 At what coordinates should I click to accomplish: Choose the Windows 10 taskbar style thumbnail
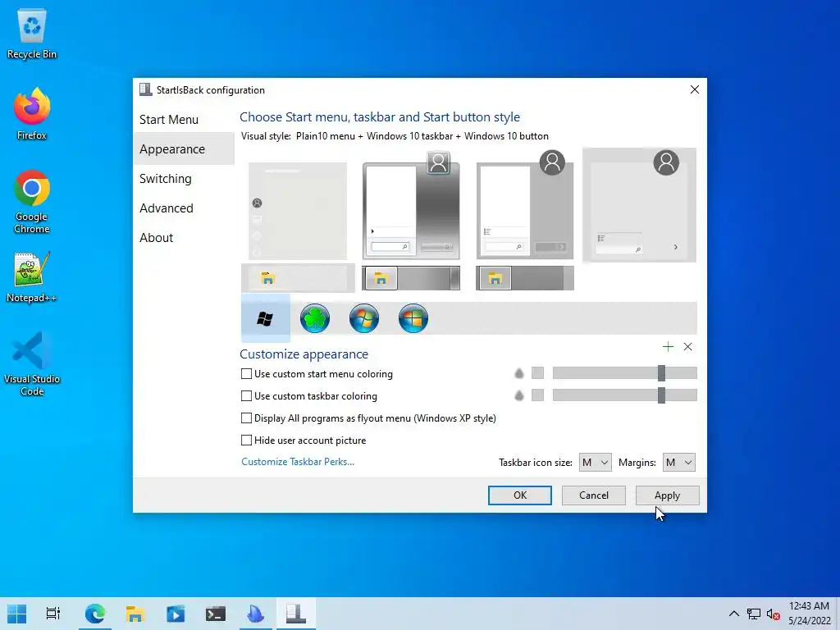point(298,278)
